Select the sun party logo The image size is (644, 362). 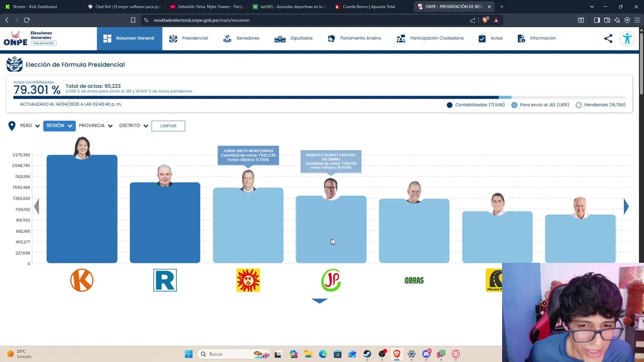248,280
